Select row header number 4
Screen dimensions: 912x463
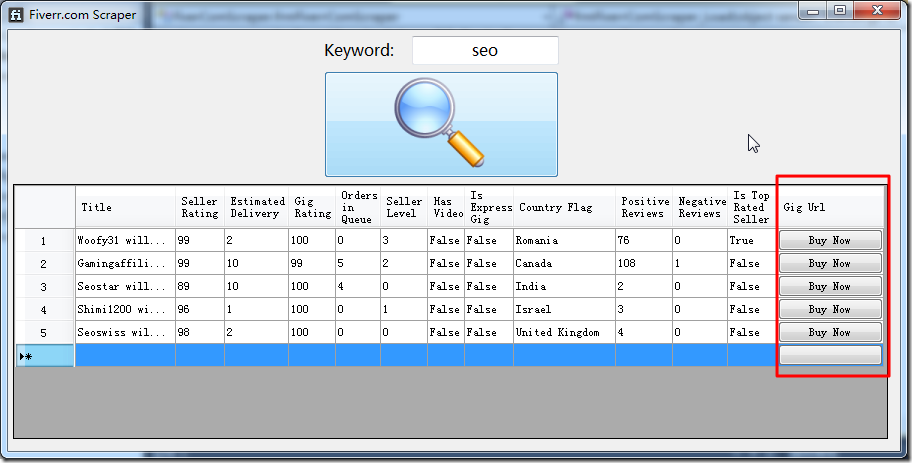(x=44, y=309)
